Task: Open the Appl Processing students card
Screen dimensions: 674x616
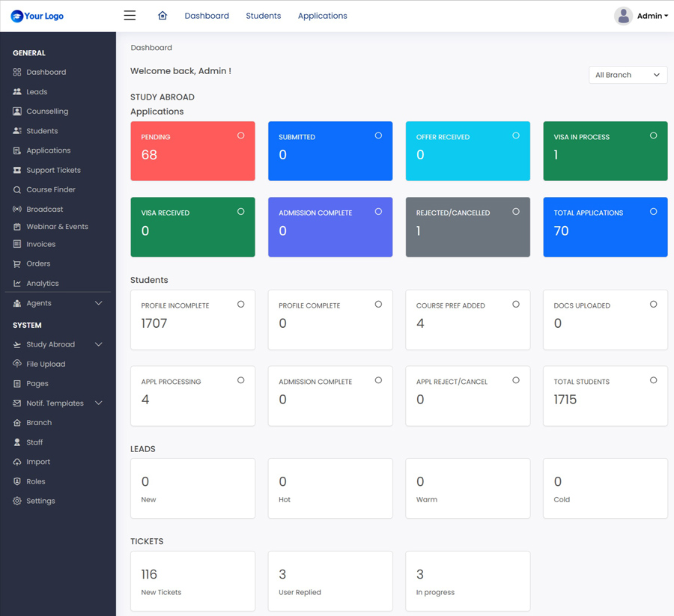Action: (192, 396)
